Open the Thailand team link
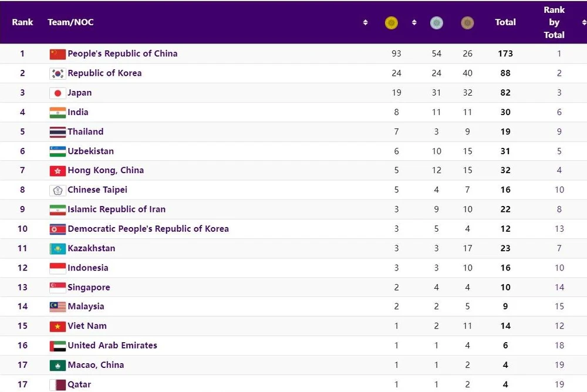The width and height of the screenshot is (587, 392). 85,131
